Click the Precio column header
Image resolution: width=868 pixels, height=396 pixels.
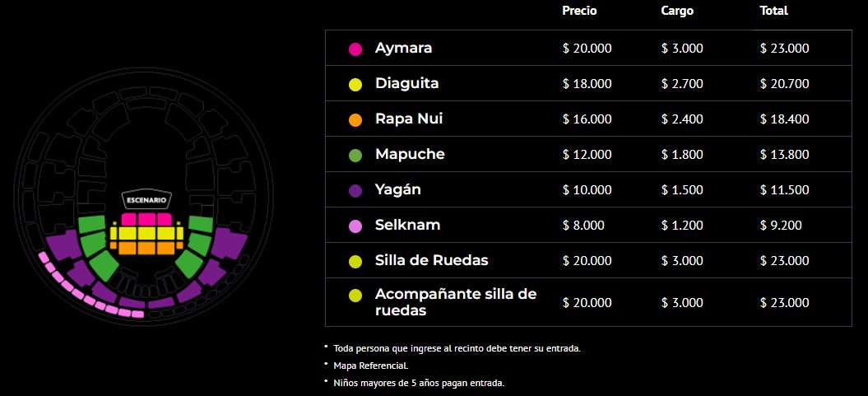579,11
